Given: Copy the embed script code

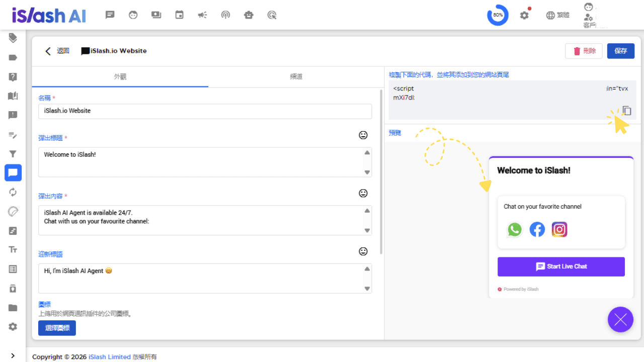Looking at the screenshot, I should pos(627,110).
